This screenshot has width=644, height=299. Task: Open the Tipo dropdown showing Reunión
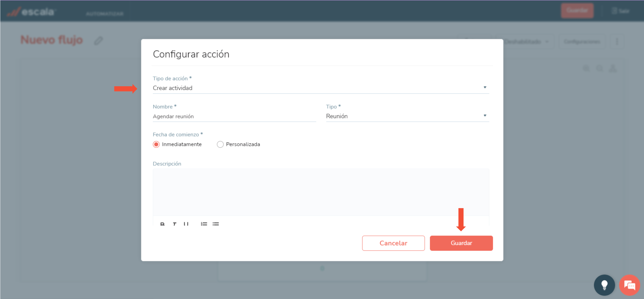click(408, 116)
